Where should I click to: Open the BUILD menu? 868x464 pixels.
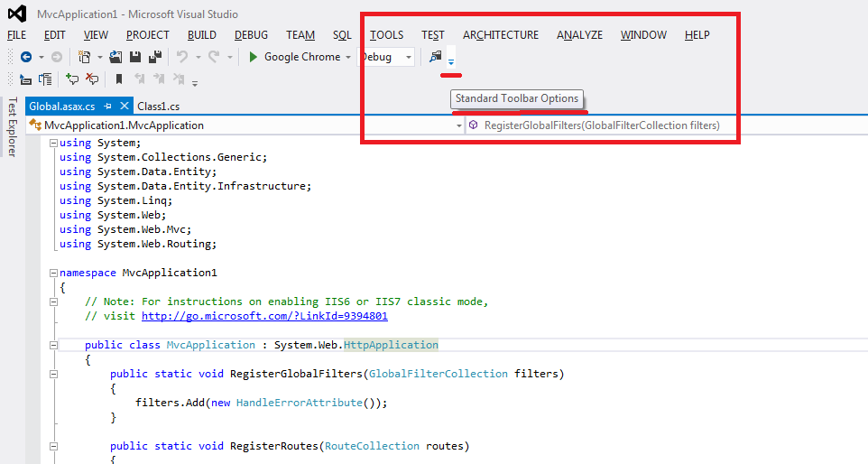(x=202, y=35)
